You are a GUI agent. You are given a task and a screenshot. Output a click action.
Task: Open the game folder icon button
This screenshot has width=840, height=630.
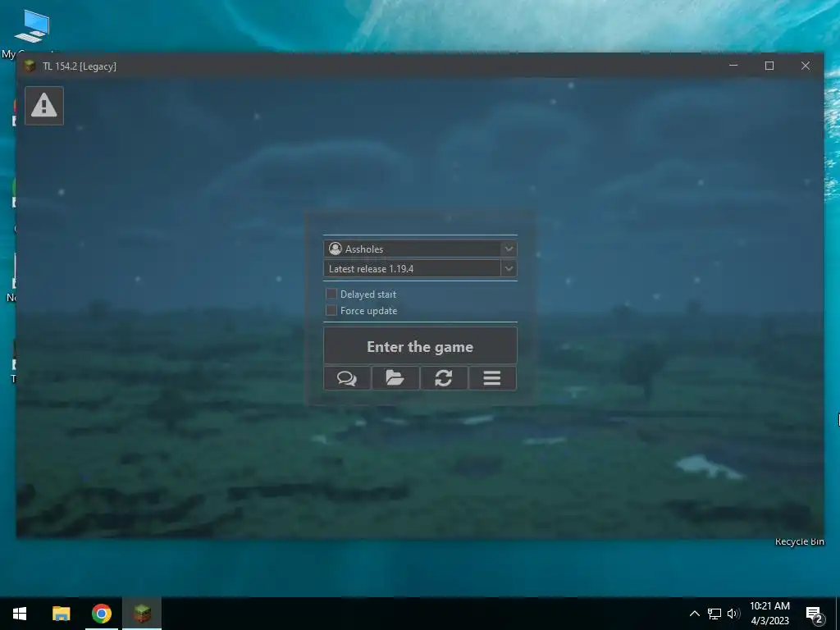pos(395,378)
